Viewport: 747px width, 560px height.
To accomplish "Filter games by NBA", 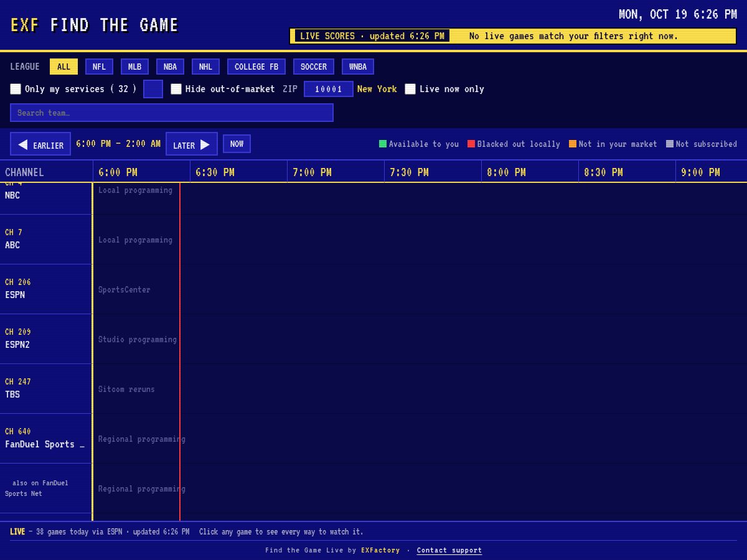I will (x=170, y=67).
